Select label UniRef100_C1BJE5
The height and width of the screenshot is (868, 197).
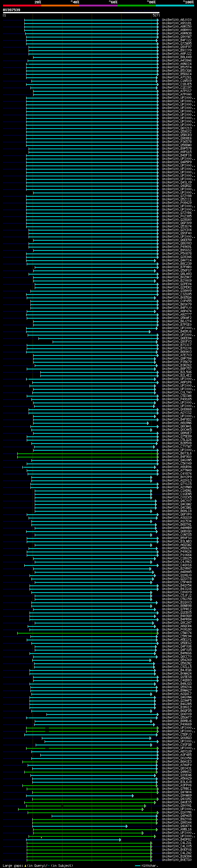[177, 84]
